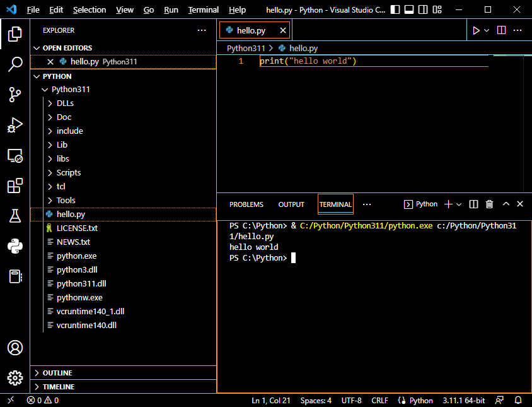
Task: Change Spaces: 4 indentation
Action: pos(316,401)
